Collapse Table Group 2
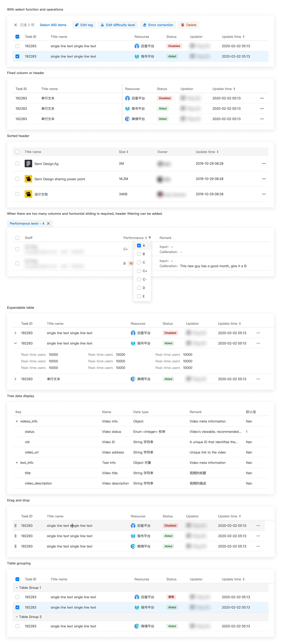Image resolution: width=308 pixels, height=644 pixels. [17, 617]
